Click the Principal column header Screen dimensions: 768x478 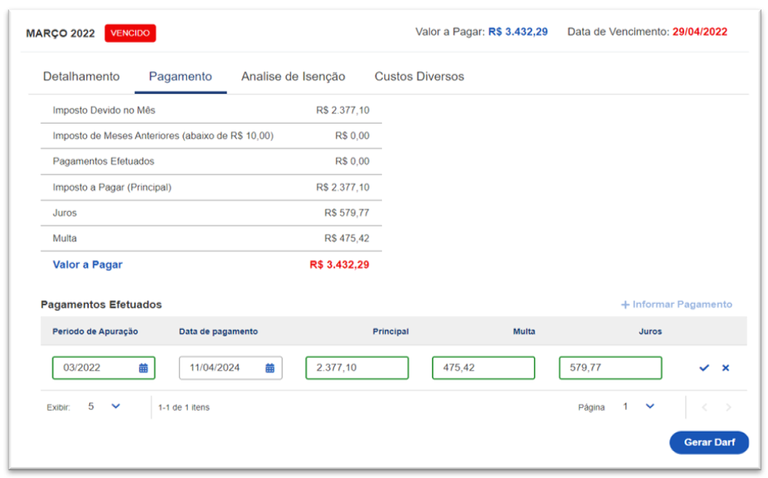click(390, 332)
